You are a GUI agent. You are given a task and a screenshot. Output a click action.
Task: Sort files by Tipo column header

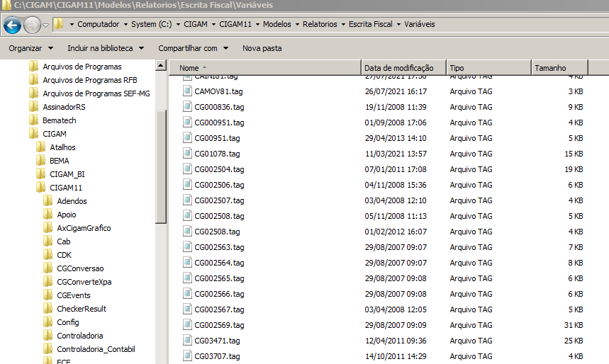click(488, 67)
